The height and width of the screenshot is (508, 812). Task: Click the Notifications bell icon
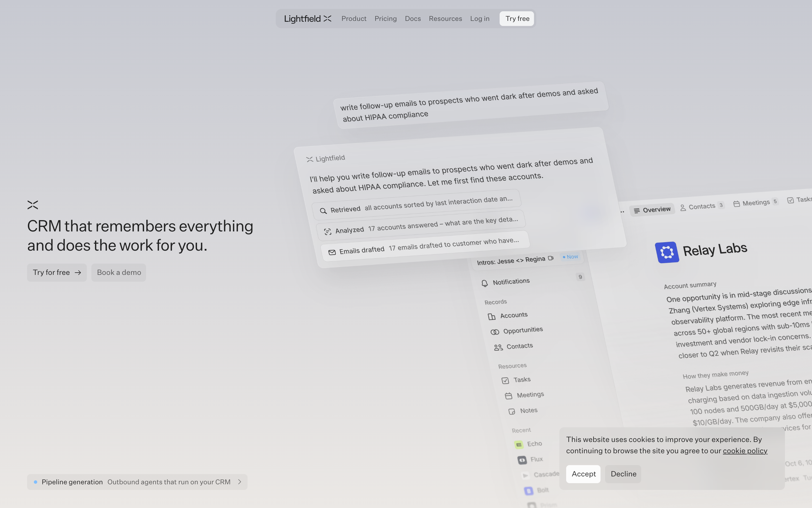tap(484, 284)
